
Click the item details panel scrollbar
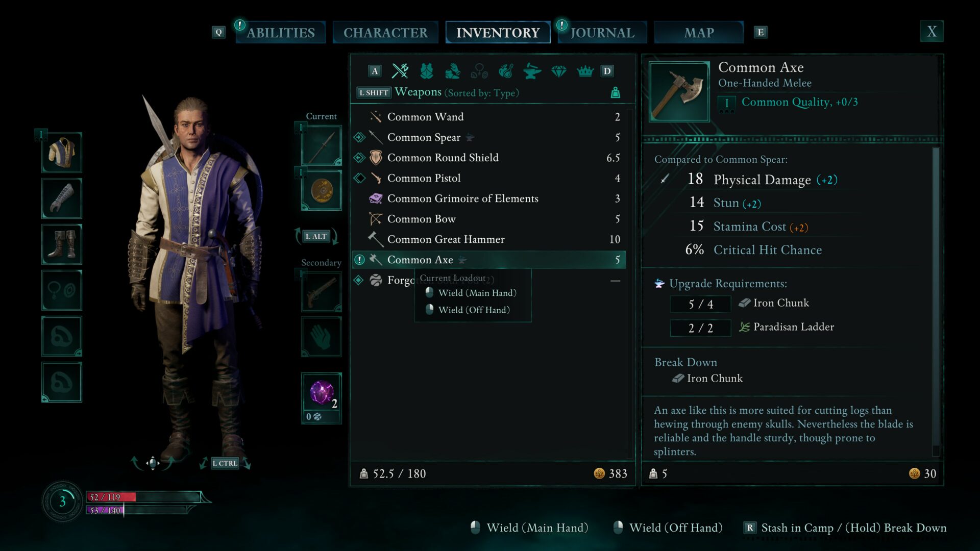tap(936, 301)
